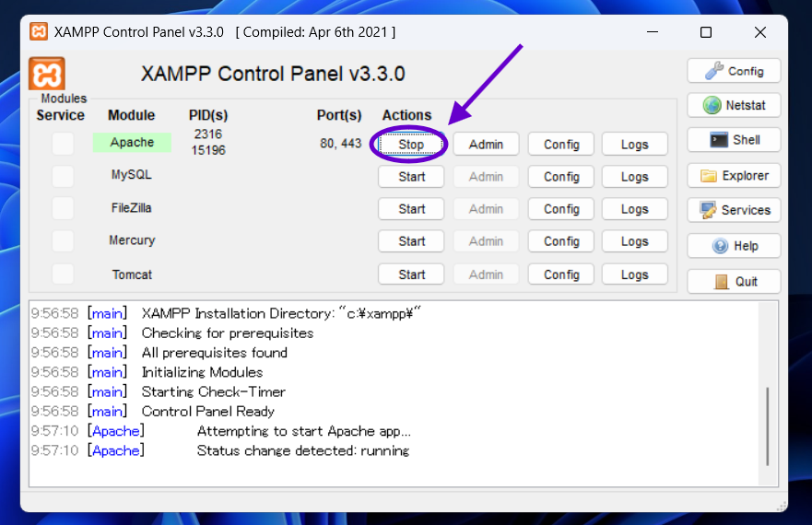Toggle the MySQL service checkbox
The width and height of the screenshot is (812, 525).
coord(63,176)
